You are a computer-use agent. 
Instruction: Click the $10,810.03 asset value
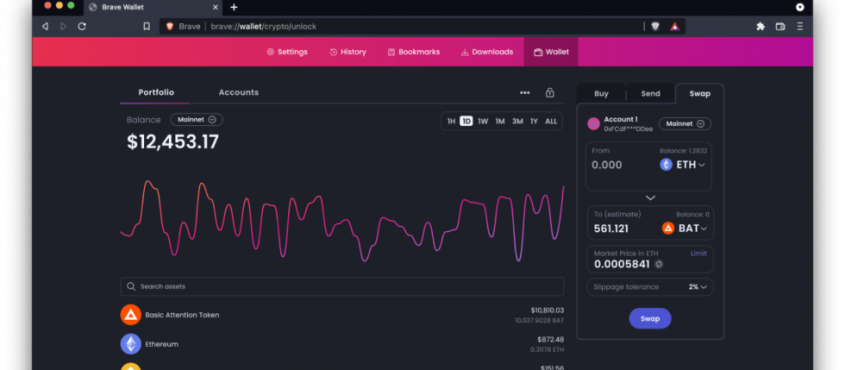[x=547, y=310]
